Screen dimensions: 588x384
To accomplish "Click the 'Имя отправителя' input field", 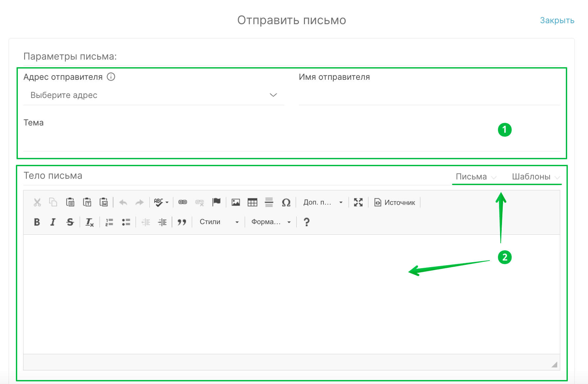I will point(429,96).
